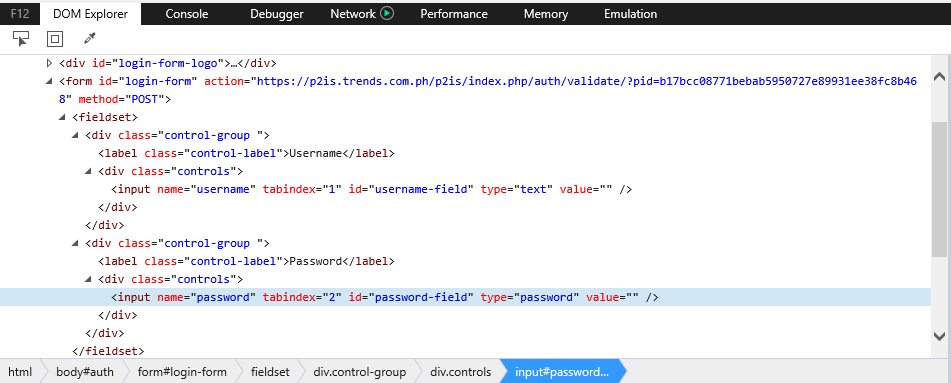Collapse the first control-group div above Username
Screen dimensions: 951x383
[75, 135]
